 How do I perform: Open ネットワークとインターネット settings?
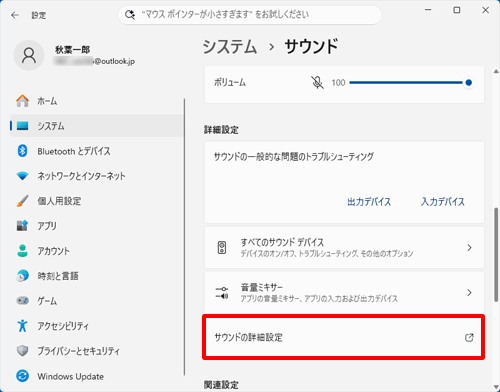click(97, 176)
